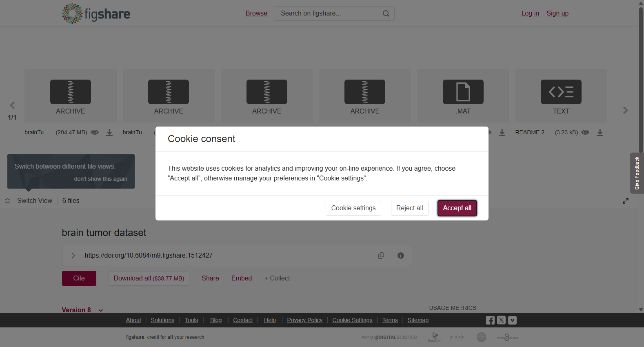Click Sign up

(x=557, y=13)
